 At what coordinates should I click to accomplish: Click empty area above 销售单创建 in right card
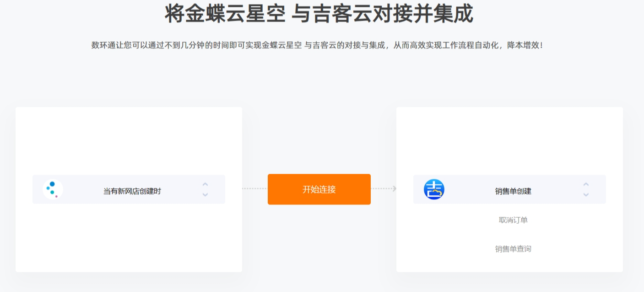coord(509,140)
